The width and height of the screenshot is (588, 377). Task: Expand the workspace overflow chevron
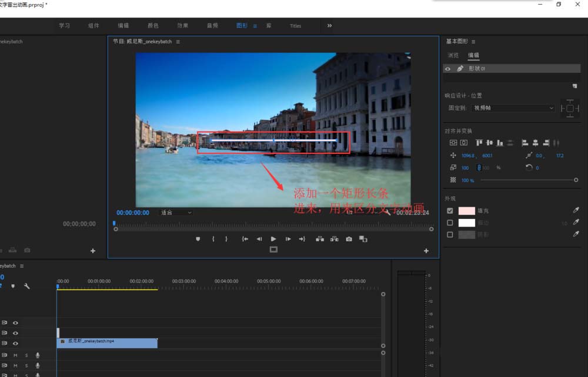coord(329,26)
